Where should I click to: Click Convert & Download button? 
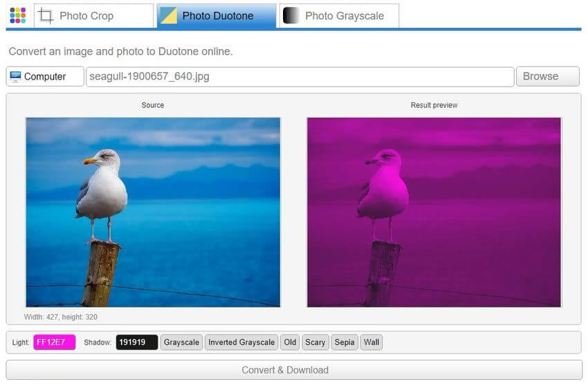click(x=294, y=370)
